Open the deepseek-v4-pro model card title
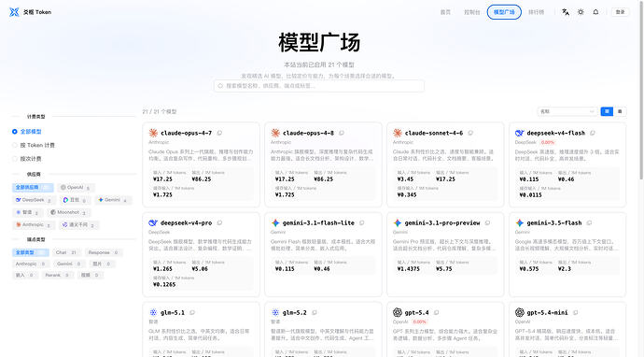This screenshot has width=644, height=357. (x=186, y=223)
